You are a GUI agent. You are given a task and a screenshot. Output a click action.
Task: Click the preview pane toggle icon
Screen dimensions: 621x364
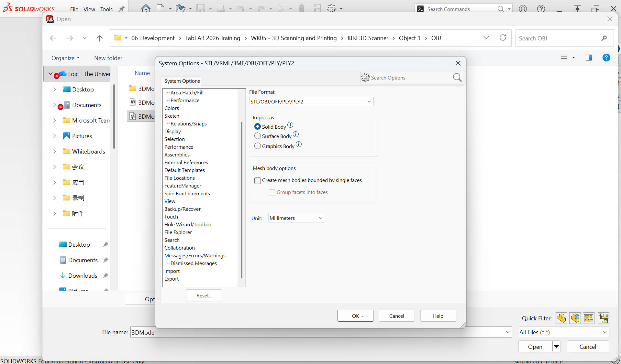click(589, 58)
